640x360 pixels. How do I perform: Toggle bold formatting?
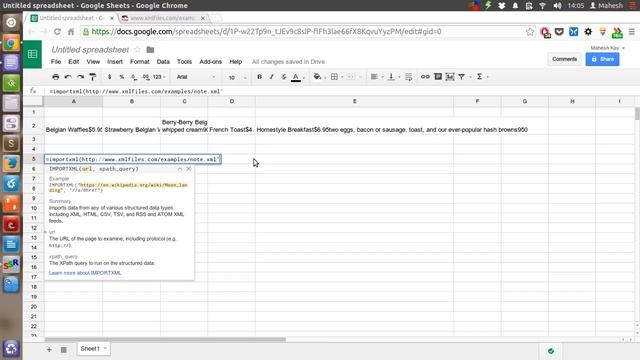259,77
